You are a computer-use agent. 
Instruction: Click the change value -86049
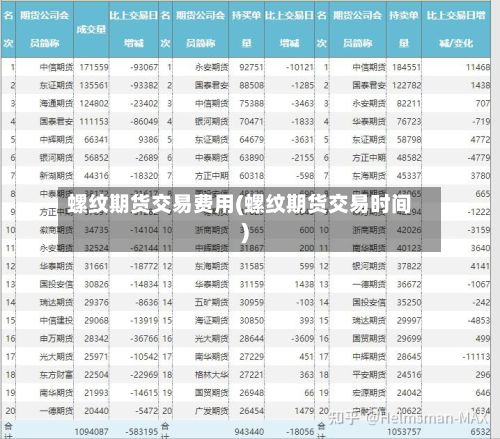click(144, 121)
